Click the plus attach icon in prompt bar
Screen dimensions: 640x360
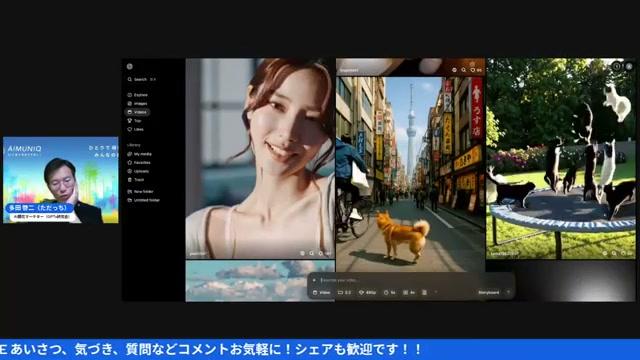[314, 280]
